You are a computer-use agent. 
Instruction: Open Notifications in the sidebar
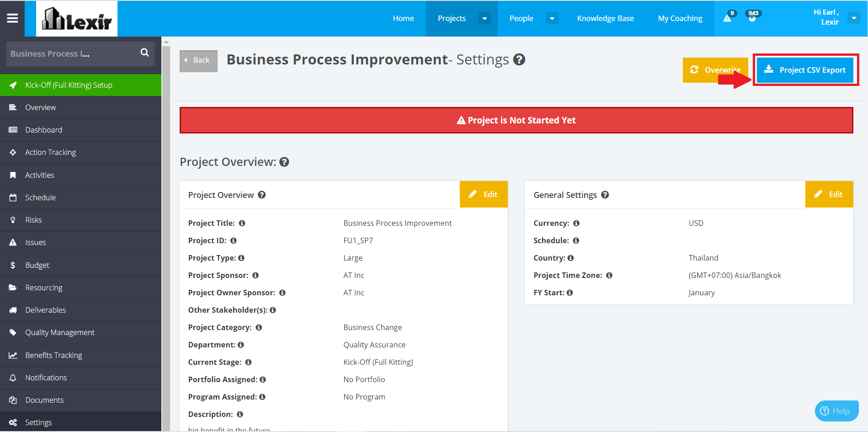pos(80,378)
